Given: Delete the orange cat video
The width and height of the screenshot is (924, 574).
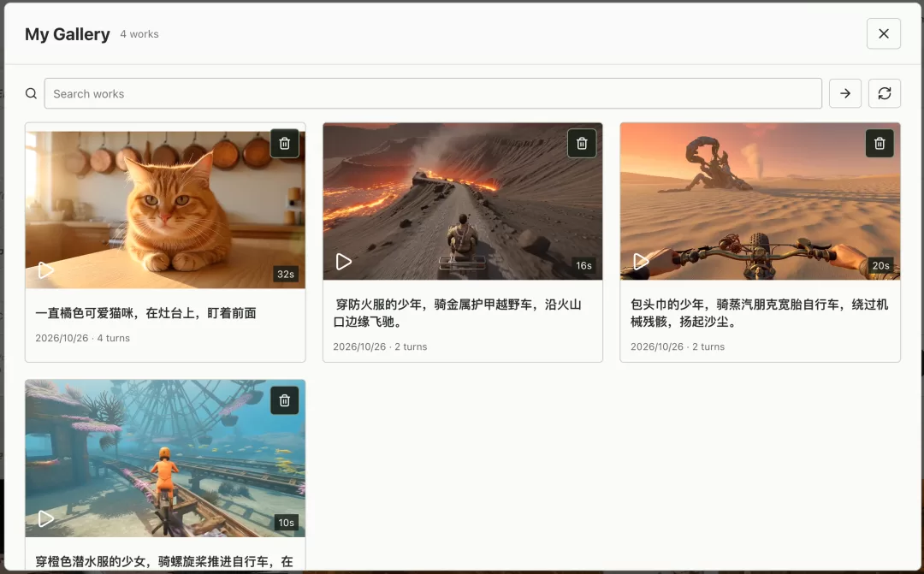Looking at the screenshot, I should click(x=285, y=143).
